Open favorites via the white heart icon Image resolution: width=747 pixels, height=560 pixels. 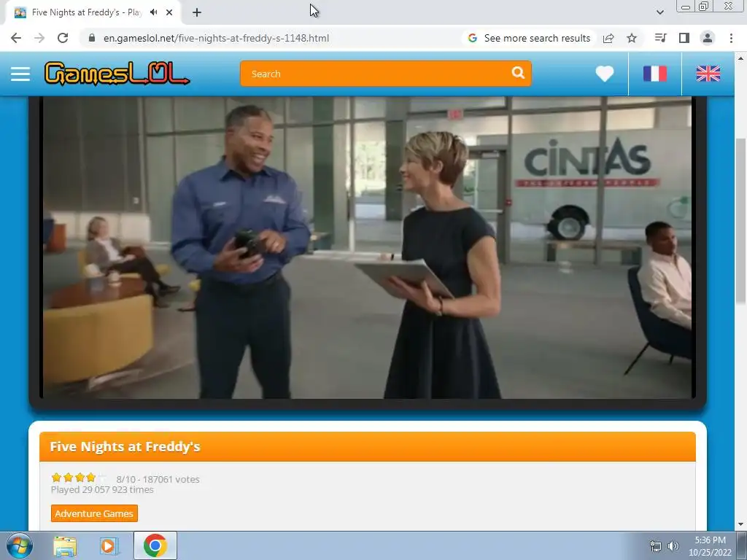(605, 74)
